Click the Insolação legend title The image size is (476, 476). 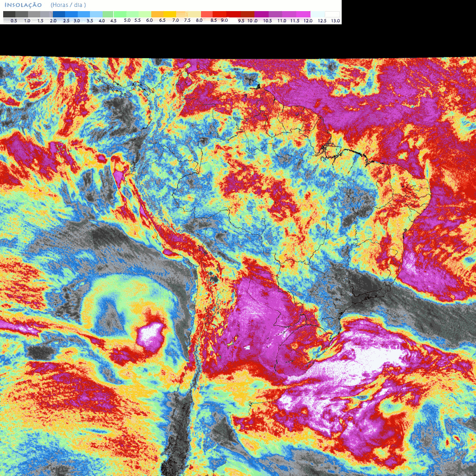point(23,5)
